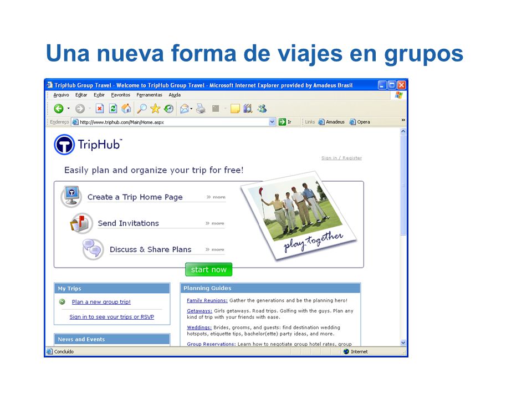Click the grayed Edit icon in the toolbar
Screen dimensions: 532x399
click(216, 109)
